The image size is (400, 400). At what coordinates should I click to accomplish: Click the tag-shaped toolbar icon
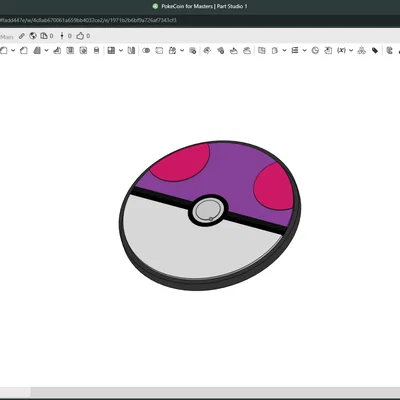375,51
